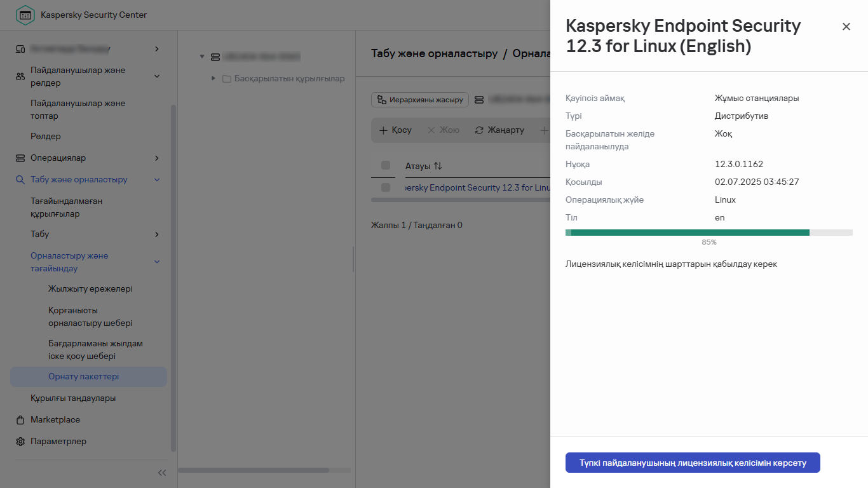This screenshot has width=868, height=488.
Task: Open Marketplace from the sidebar icon
Action: pos(20,419)
